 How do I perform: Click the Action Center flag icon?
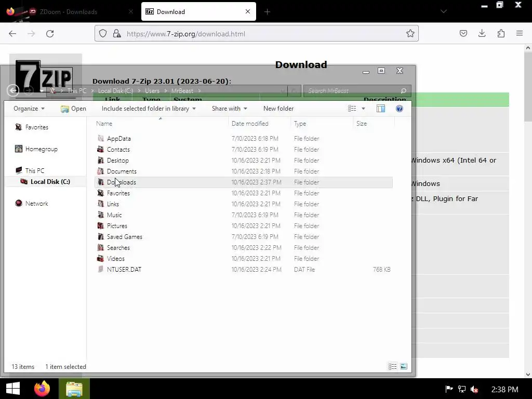pyautogui.click(x=449, y=389)
